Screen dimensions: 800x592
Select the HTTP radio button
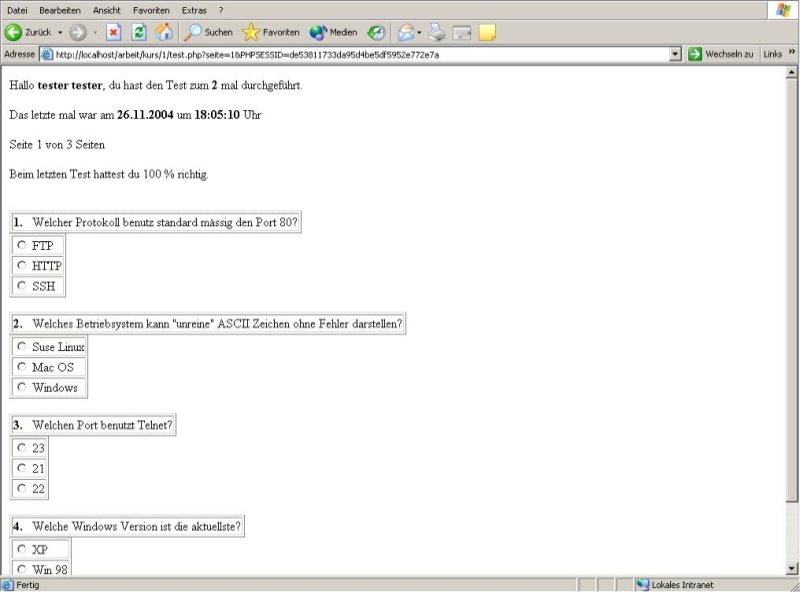[x=21, y=265]
